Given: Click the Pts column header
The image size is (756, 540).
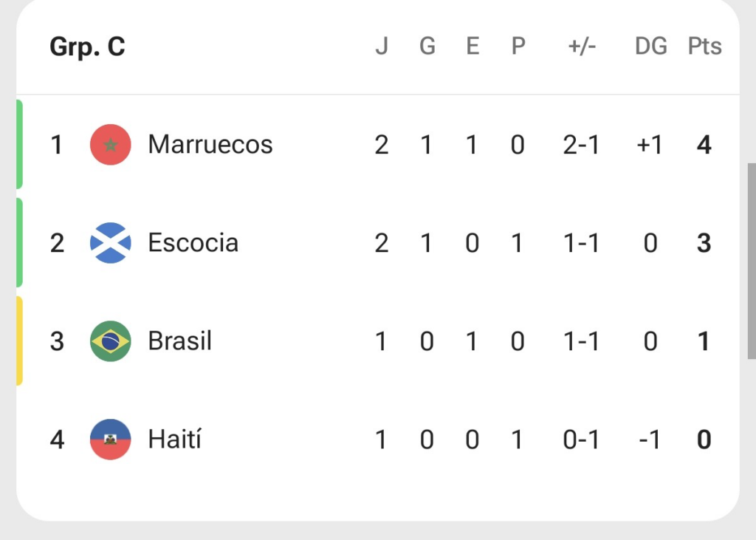Looking at the screenshot, I should click(x=704, y=47).
